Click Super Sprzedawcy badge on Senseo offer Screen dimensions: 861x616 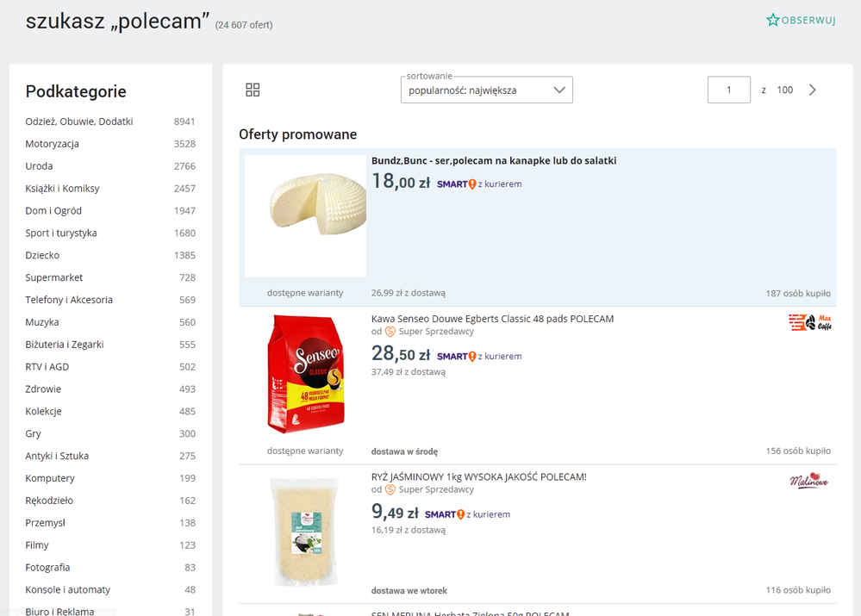click(x=427, y=332)
